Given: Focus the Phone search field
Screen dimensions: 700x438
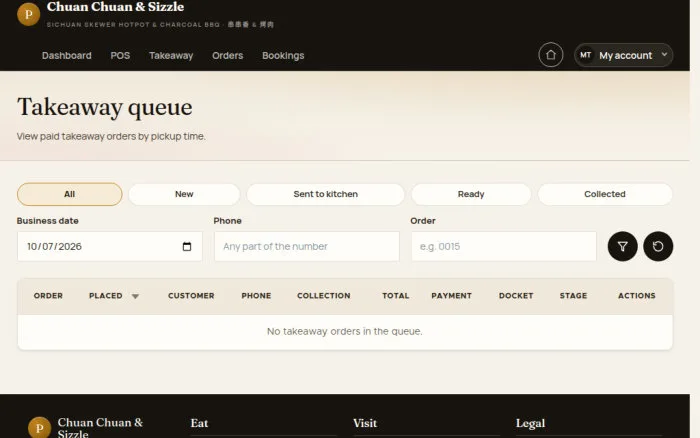Looking at the screenshot, I should pyautogui.click(x=307, y=246).
